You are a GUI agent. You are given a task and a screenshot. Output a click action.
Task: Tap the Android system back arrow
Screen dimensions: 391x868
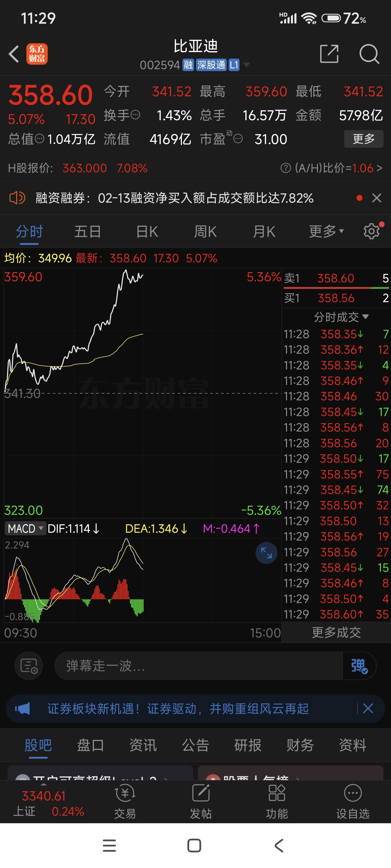click(279, 845)
